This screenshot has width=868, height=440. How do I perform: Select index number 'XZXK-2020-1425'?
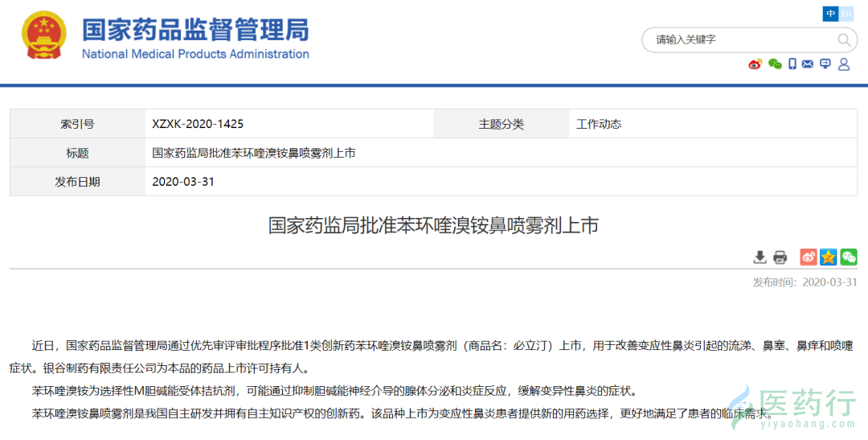(x=198, y=124)
